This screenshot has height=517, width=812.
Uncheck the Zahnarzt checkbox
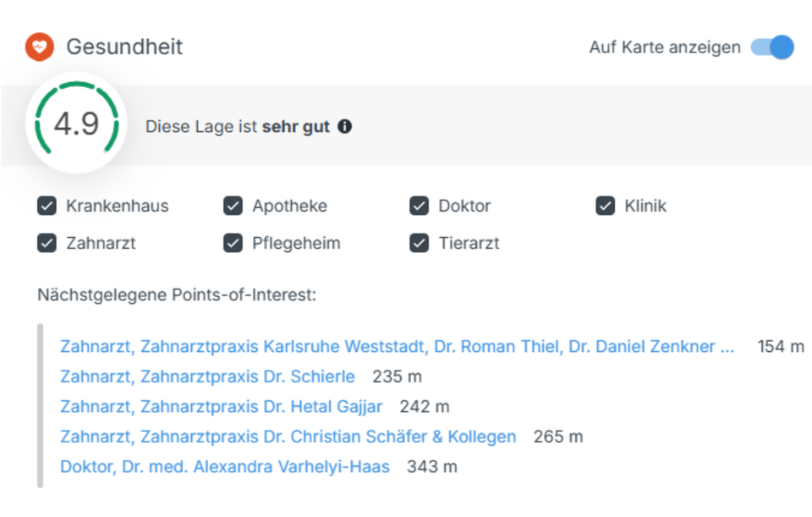coord(47,243)
